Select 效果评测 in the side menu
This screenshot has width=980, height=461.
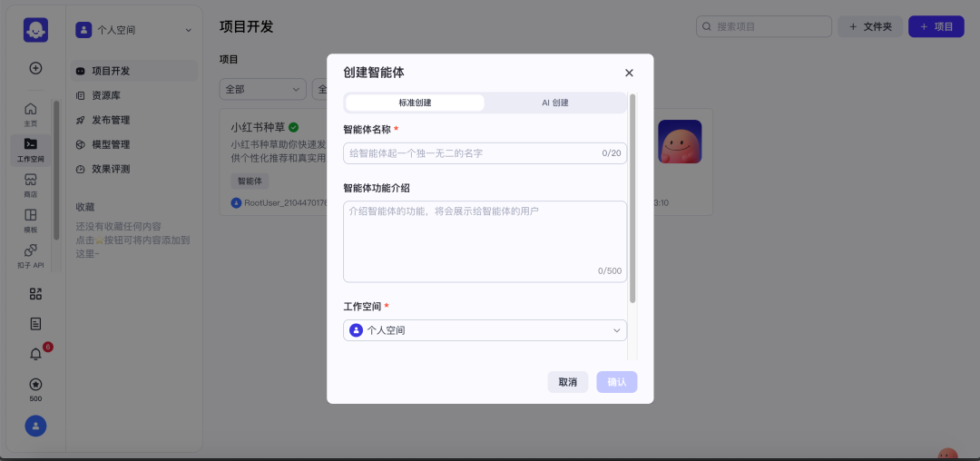click(x=134, y=169)
